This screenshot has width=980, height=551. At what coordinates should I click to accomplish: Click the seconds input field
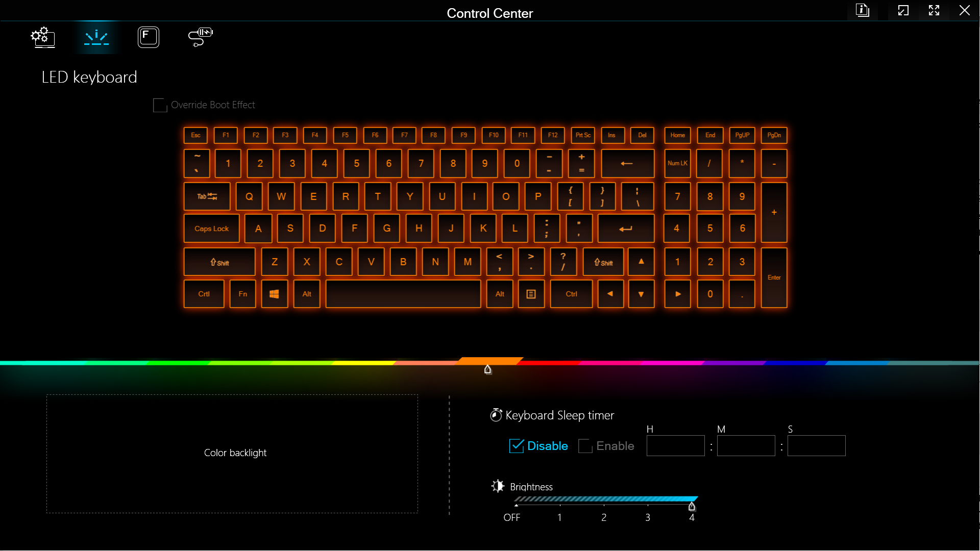click(816, 446)
